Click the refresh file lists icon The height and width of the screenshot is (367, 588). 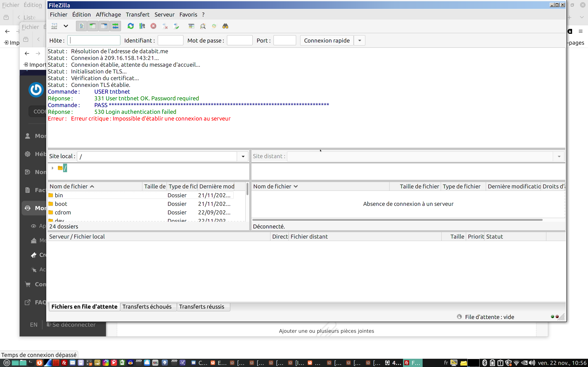[x=130, y=26]
